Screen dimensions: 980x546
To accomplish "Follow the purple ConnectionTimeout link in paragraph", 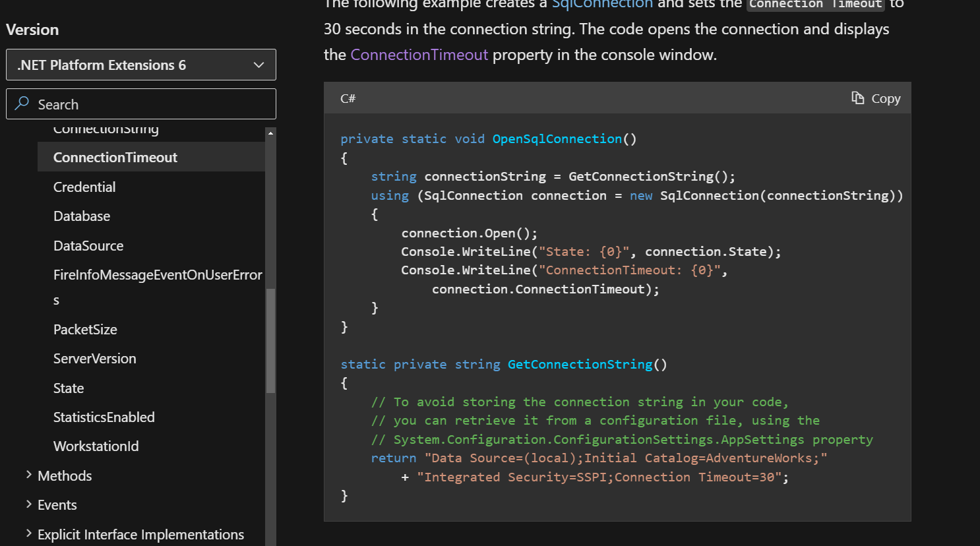I will (x=419, y=55).
